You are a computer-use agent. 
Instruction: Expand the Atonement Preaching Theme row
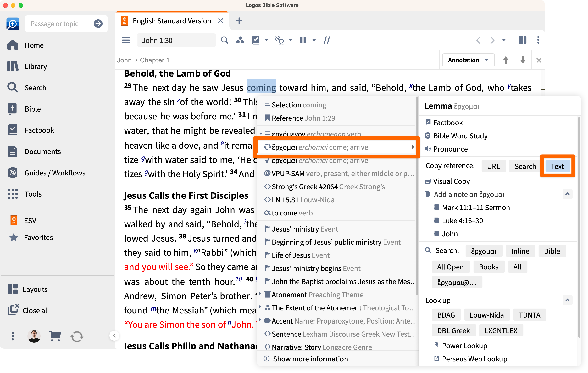point(260,293)
